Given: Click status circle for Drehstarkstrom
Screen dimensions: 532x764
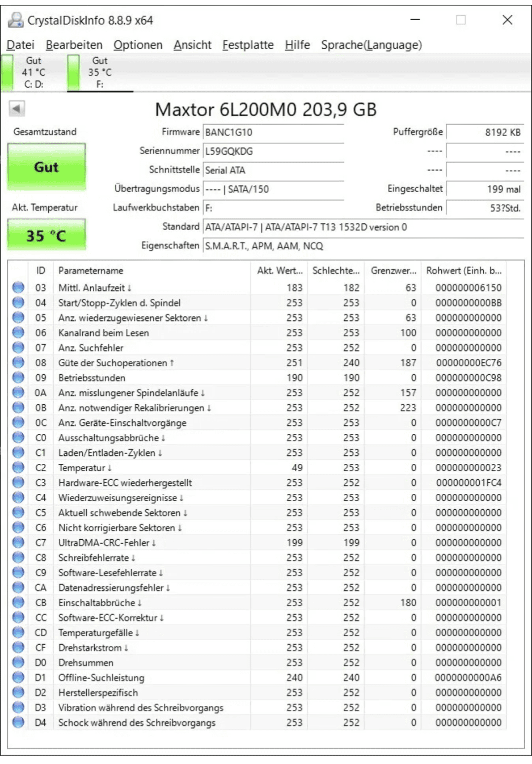Looking at the screenshot, I should click(18, 647).
